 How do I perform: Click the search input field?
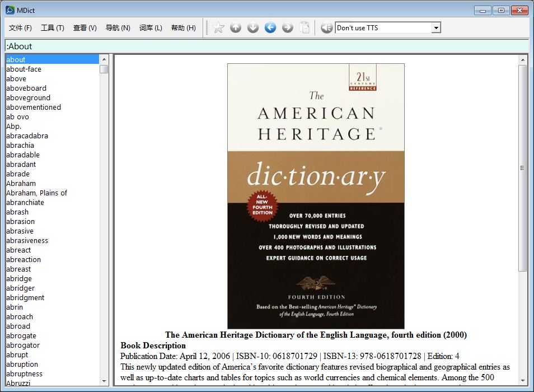(x=266, y=46)
